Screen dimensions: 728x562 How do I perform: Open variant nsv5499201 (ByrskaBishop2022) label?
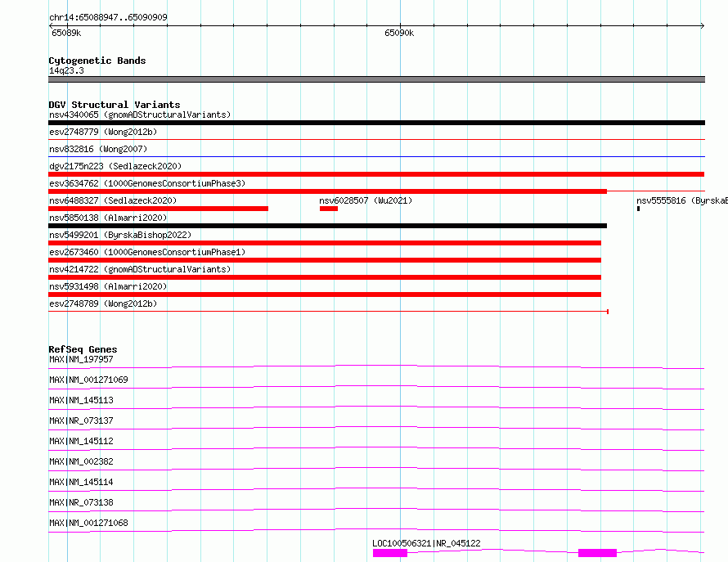pos(120,235)
